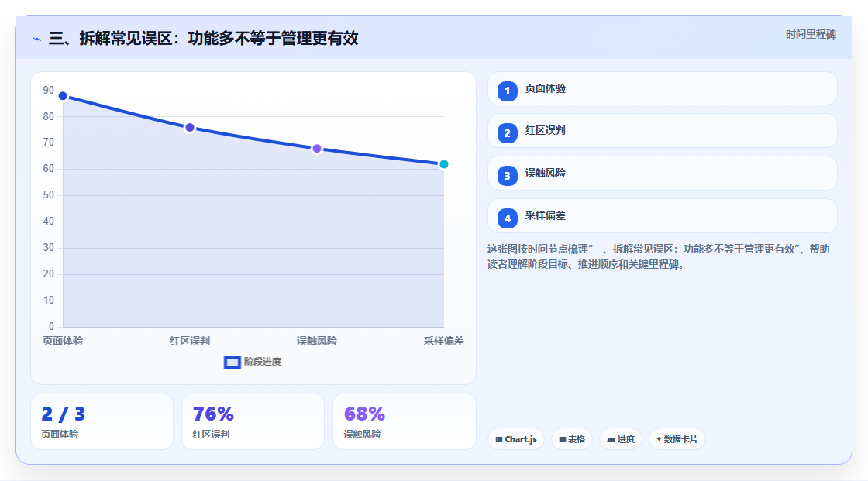Viewport: 868px width, 481px height.
Task: Click the 2 / 3 stat card
Action: (x=102, y=421)
